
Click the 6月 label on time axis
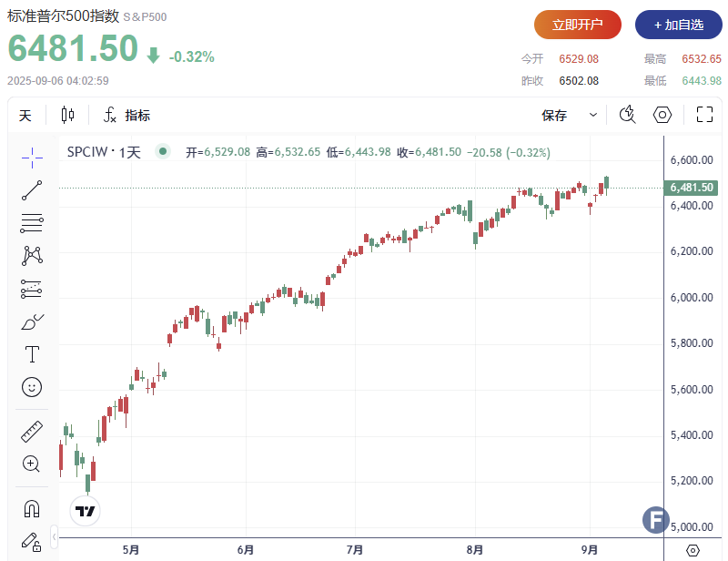(x=246, y=550)
